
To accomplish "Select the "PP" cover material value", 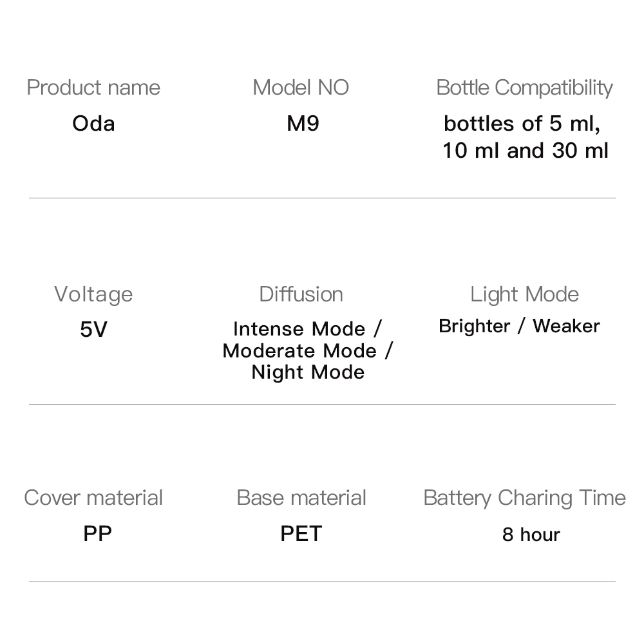I will (x=97, y=533).
